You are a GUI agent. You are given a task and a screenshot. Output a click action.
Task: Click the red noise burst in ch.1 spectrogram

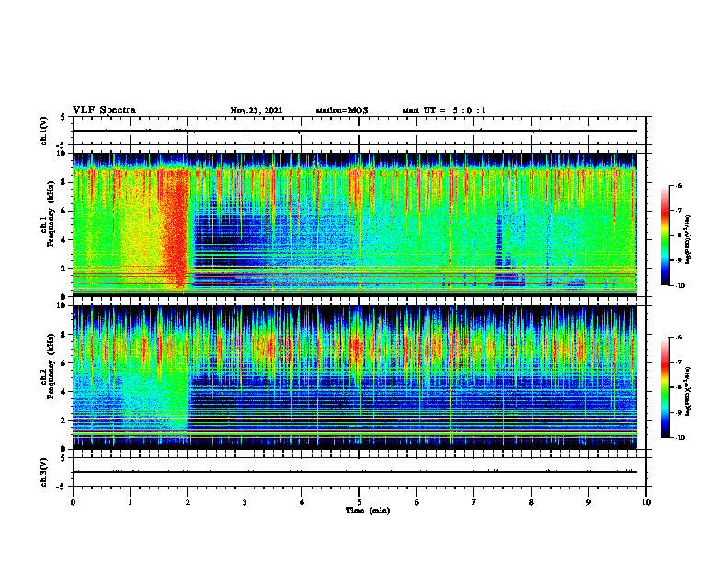tap(176, 227)
